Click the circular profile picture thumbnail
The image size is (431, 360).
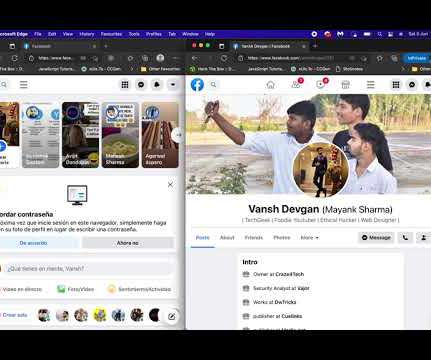[x=321, y=170]
